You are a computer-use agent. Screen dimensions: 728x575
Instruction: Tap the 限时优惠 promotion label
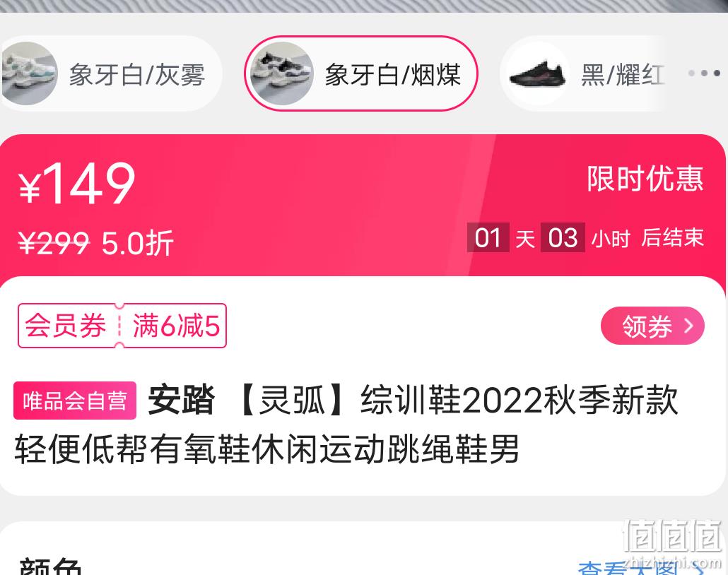(645, 178)
